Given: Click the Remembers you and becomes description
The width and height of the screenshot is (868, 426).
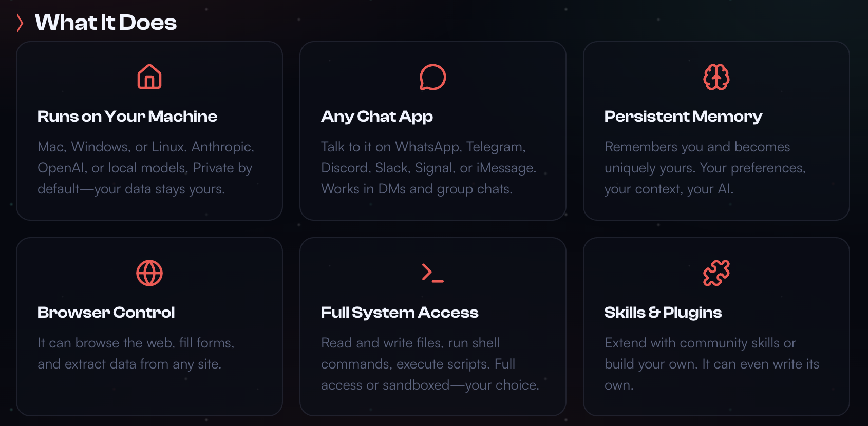Looking at the screenshot, I should point(705,168).
